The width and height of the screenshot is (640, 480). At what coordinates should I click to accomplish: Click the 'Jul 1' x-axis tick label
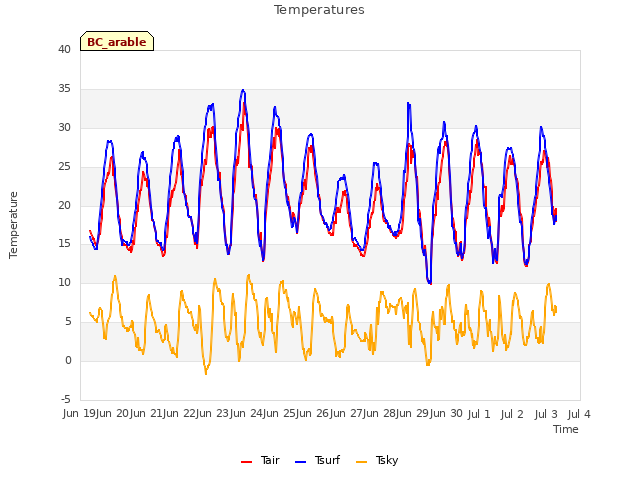point(479,414)
